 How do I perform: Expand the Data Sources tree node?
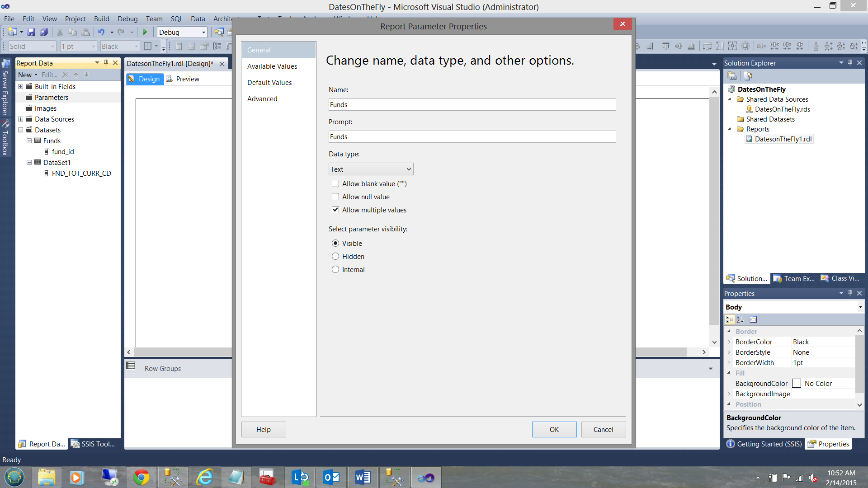tap(21, 119)
